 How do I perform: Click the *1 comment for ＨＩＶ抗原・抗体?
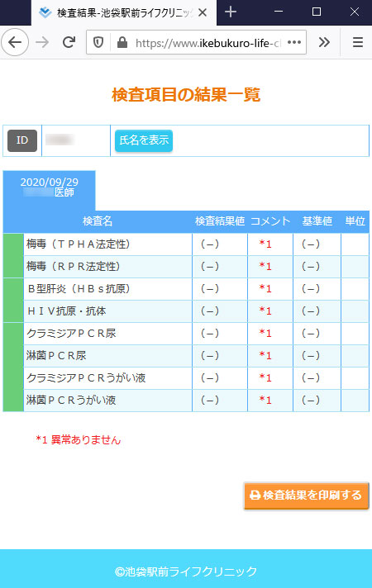coord(265,311)
